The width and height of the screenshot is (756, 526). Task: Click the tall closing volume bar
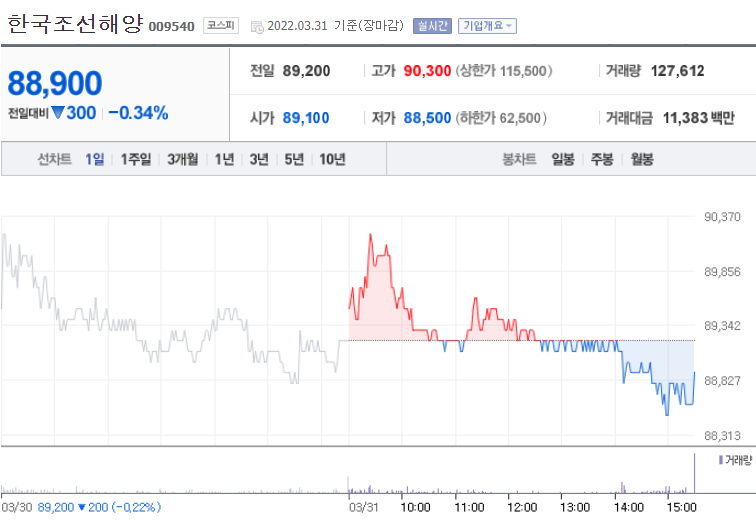click(x=694, y=473)
